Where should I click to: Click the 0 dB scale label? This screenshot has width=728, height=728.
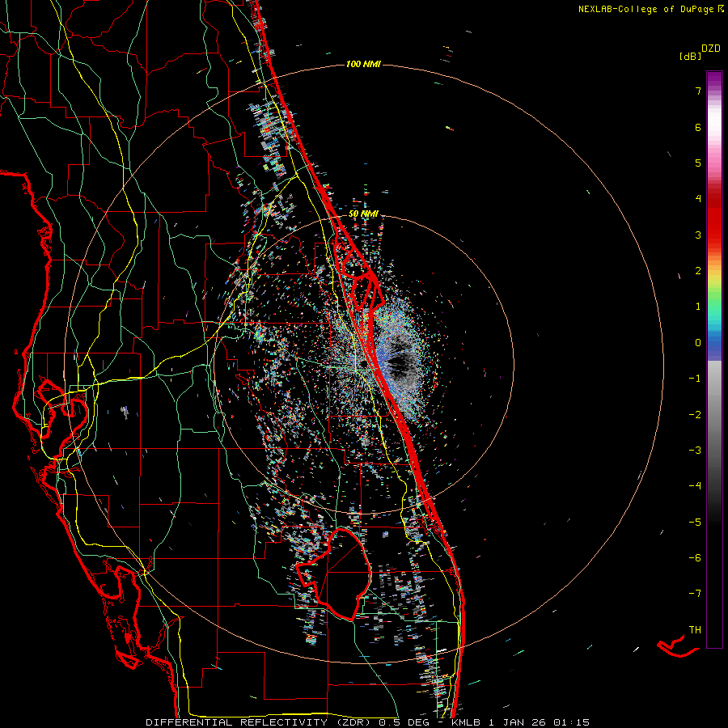pyautogui.click(x=698, y=343)
